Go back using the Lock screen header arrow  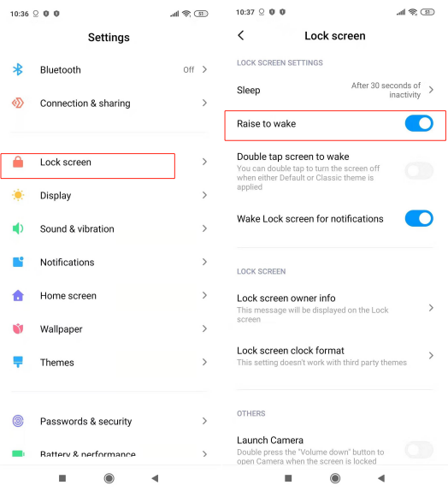[x=241, y=35]
